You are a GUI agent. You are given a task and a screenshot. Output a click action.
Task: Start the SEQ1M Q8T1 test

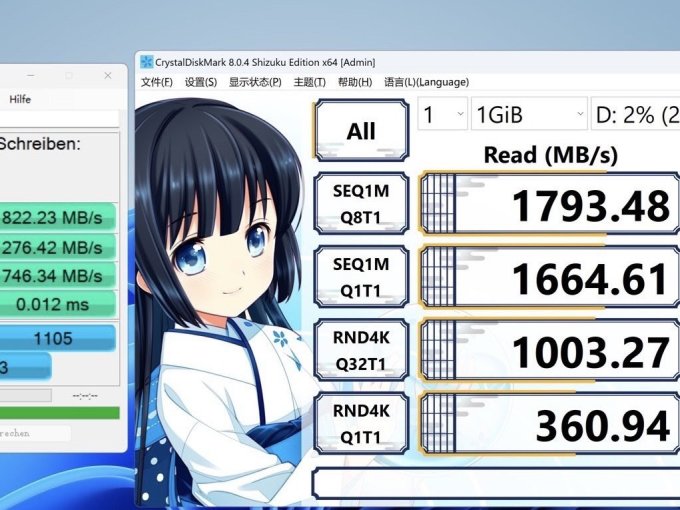pos(361,204)
